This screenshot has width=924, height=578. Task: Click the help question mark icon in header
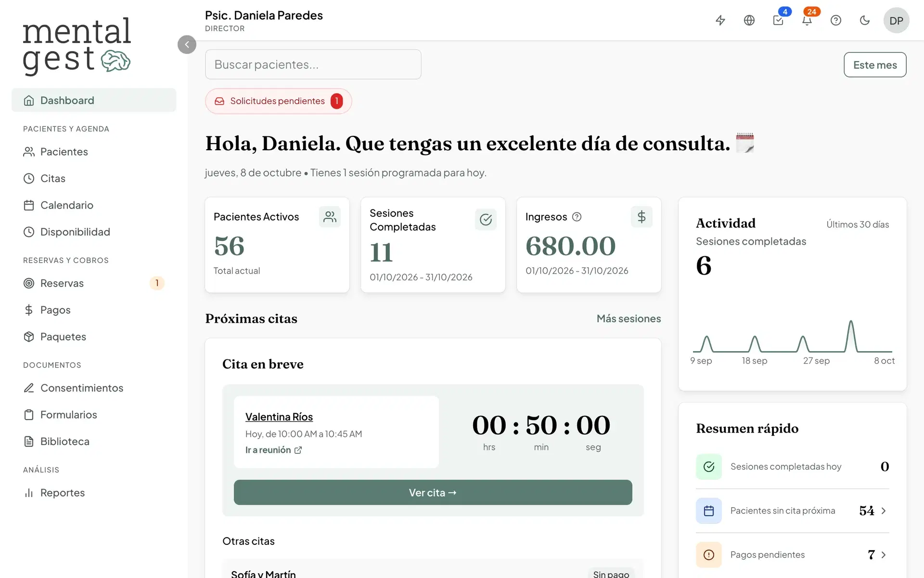click(836, 20)
